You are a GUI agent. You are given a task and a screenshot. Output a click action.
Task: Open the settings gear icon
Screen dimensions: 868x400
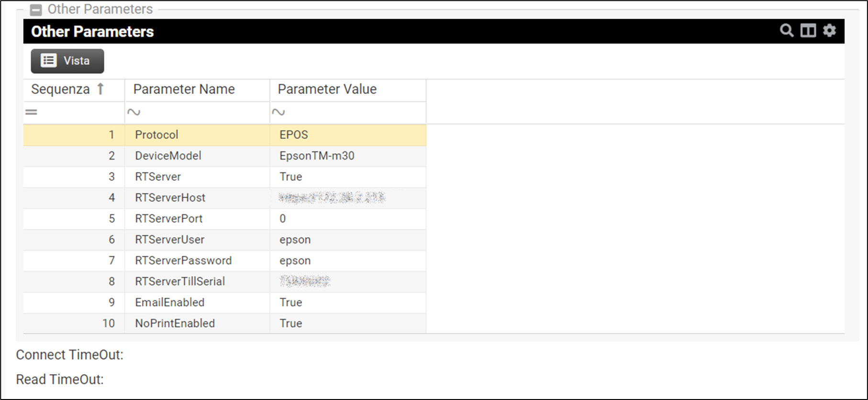(829, 31)
